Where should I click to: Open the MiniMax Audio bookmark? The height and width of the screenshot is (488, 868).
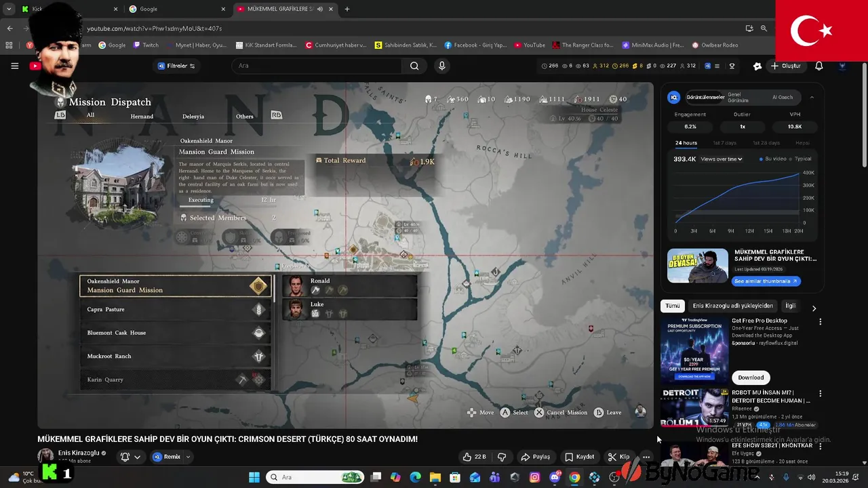[x=652, y=45]
